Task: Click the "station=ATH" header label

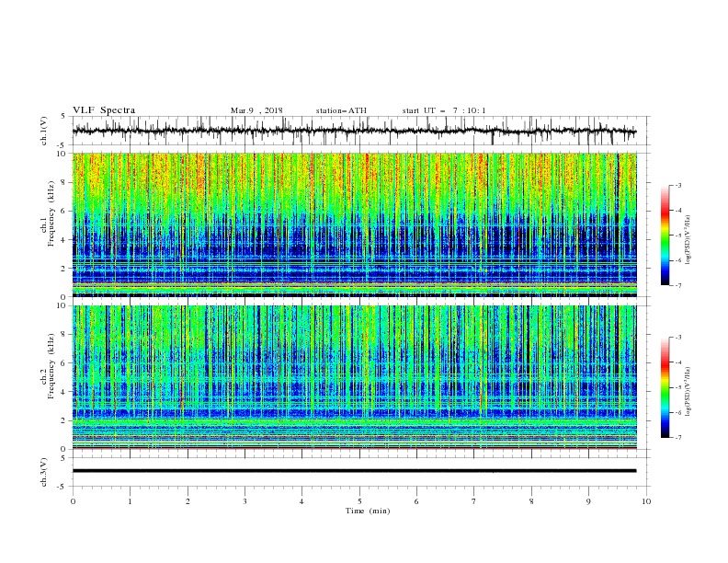Action: coord(341,110)
